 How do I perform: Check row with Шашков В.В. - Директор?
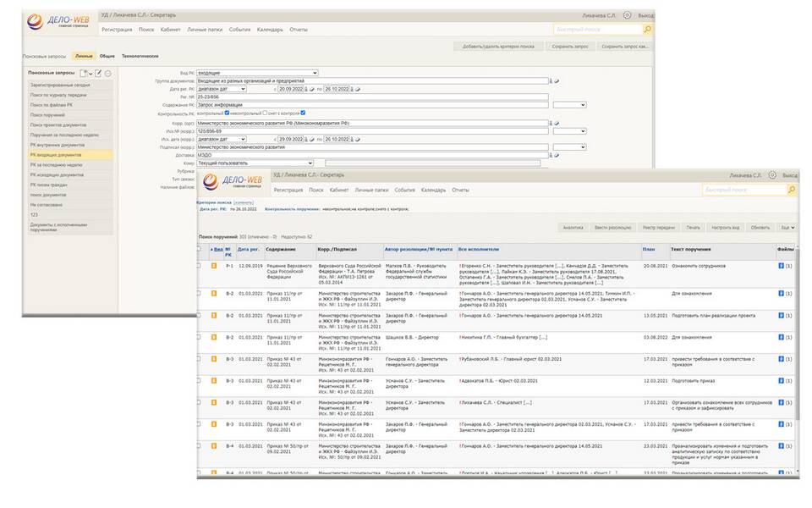pos(199,338)
